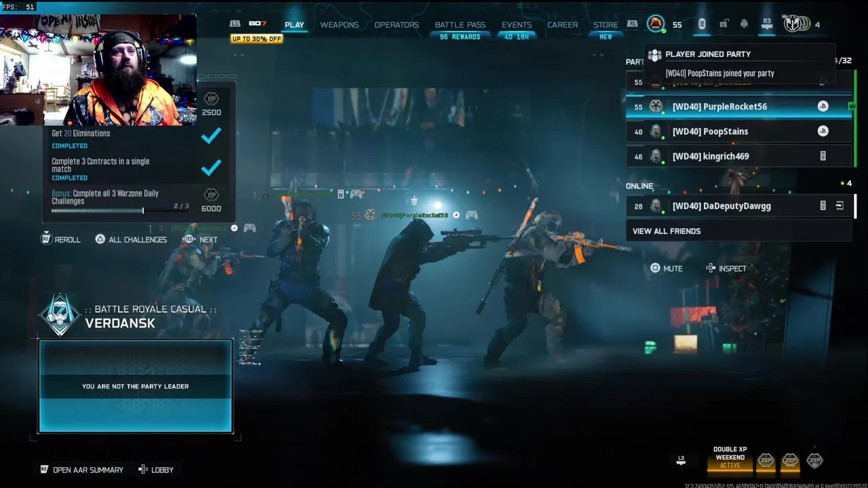Image resolution: width=868 pixels, height=488 pixels.
Task: Click 'Complete 3 Contracts in a single match' text
Action: pyautogui.click(x=100, y=165)
